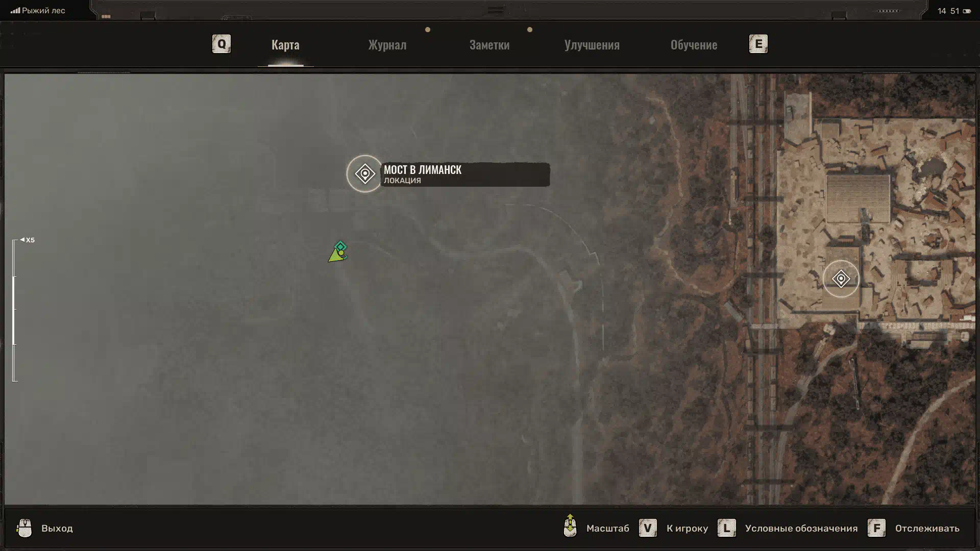This screenshot has width=980, height=551.
Task: Click the X5 zoom scale slider
Action: click(14, 310)
